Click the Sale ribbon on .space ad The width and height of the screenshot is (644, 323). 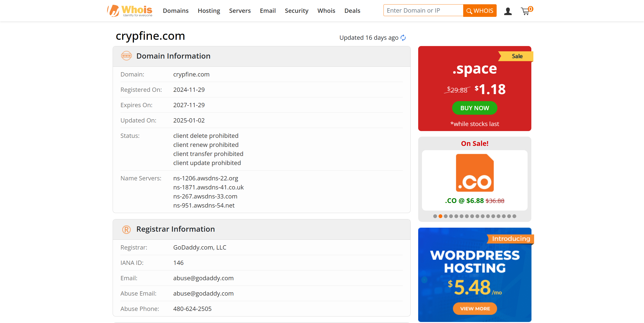click(x=516, y=56)
